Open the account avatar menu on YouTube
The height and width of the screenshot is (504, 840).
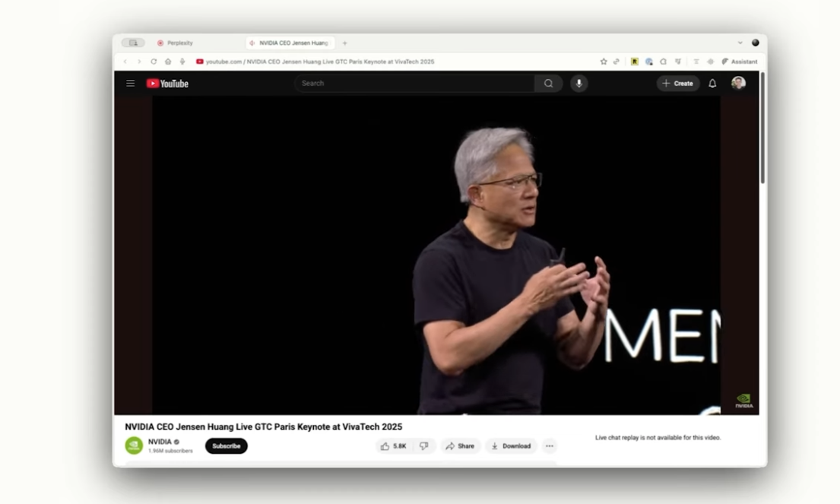click(738, 84)
